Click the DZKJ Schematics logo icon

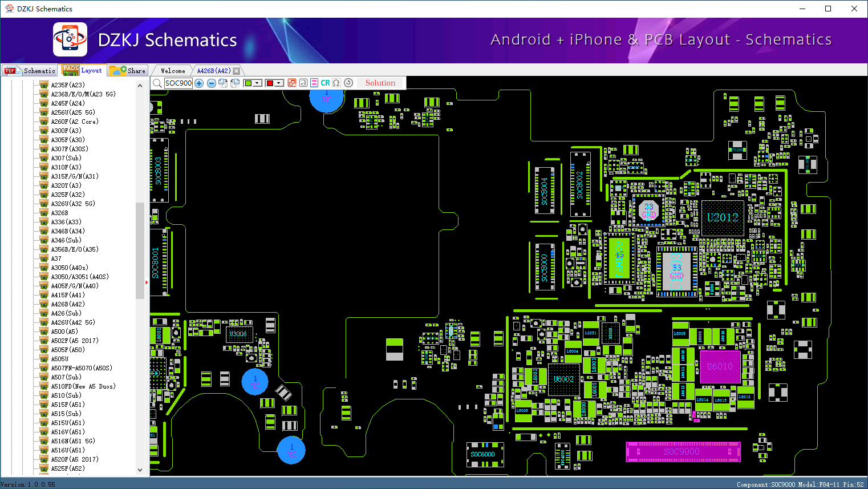(70, 39)
